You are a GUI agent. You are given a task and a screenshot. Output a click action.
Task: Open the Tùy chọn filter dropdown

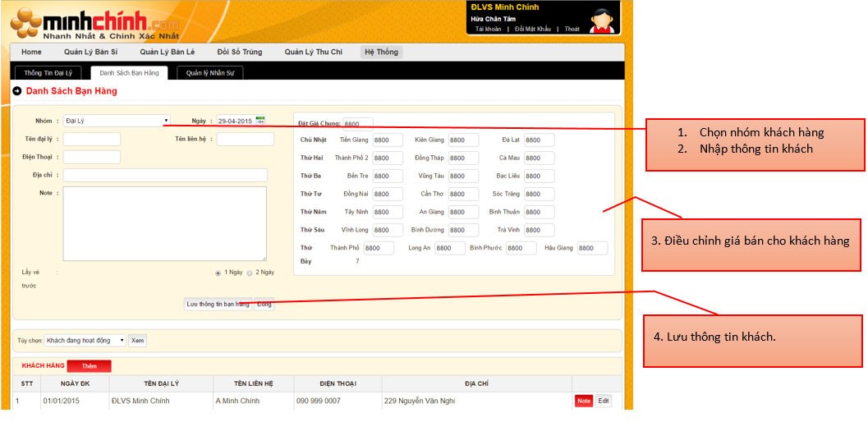(x=85, y=340)
